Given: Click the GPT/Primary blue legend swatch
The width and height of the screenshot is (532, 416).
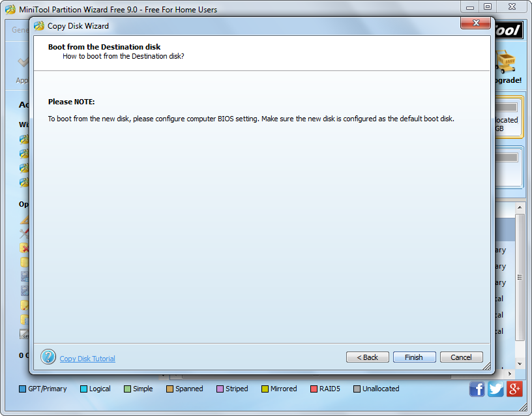Looking at the screenshot, I should pyautogui.click(x=22, y=389).
